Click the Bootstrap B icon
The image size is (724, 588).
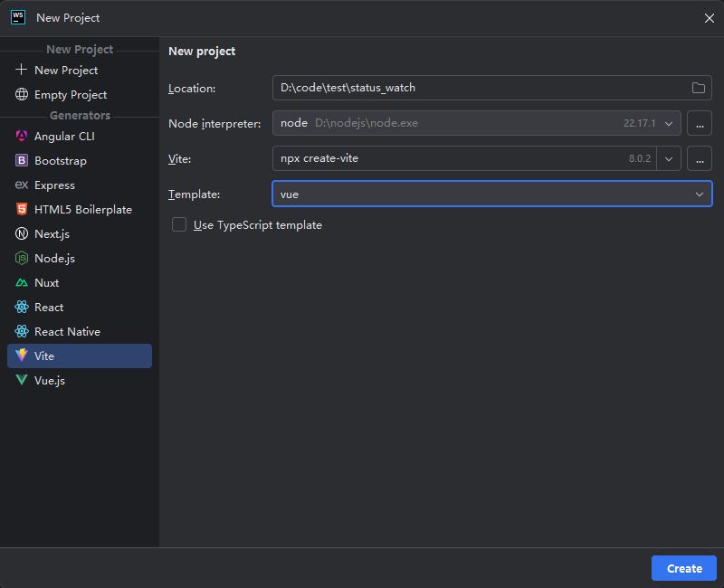(x=21, y=160)
